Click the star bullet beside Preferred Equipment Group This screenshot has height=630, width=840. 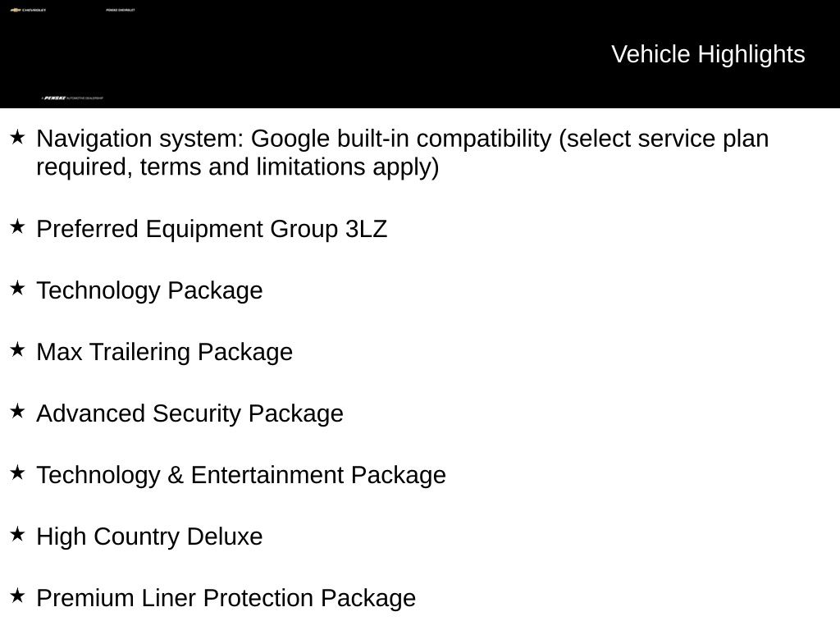click(x=17, y=226)
